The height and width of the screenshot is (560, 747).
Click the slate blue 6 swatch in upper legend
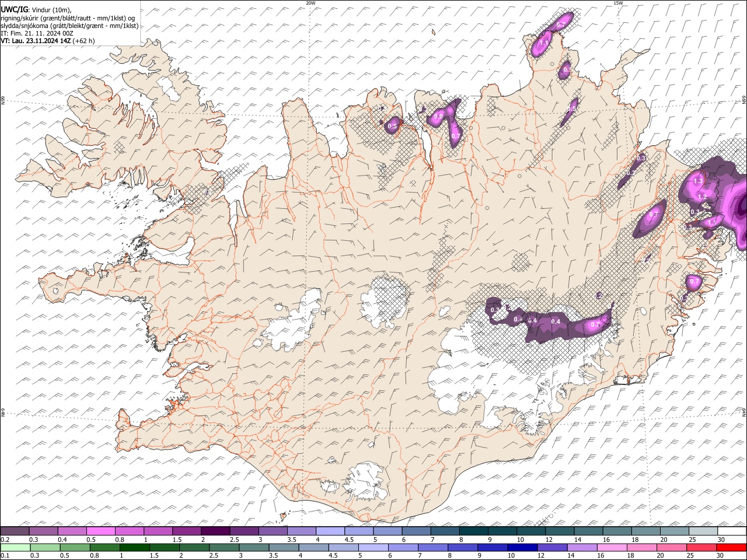pos(416,531)
